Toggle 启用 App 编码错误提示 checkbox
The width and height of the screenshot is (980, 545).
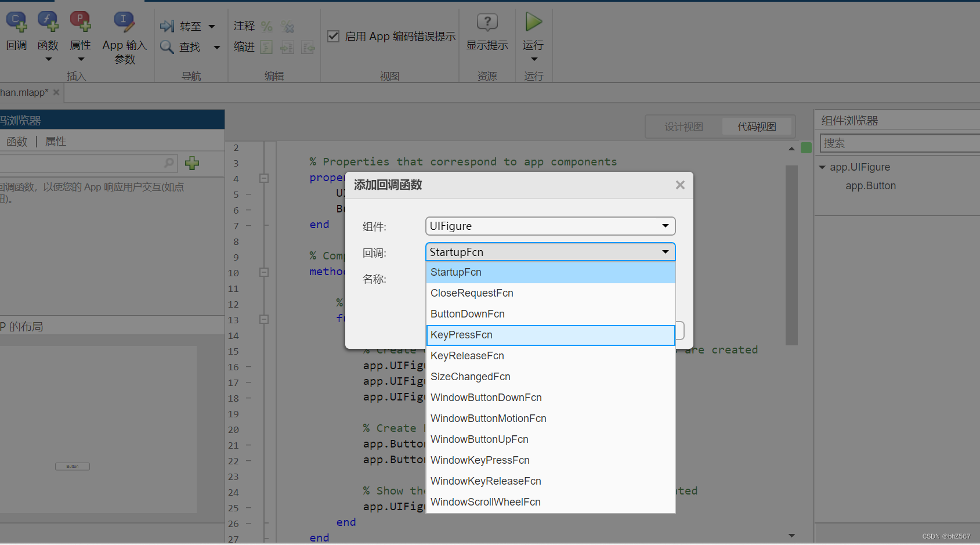tap(333, 36)
